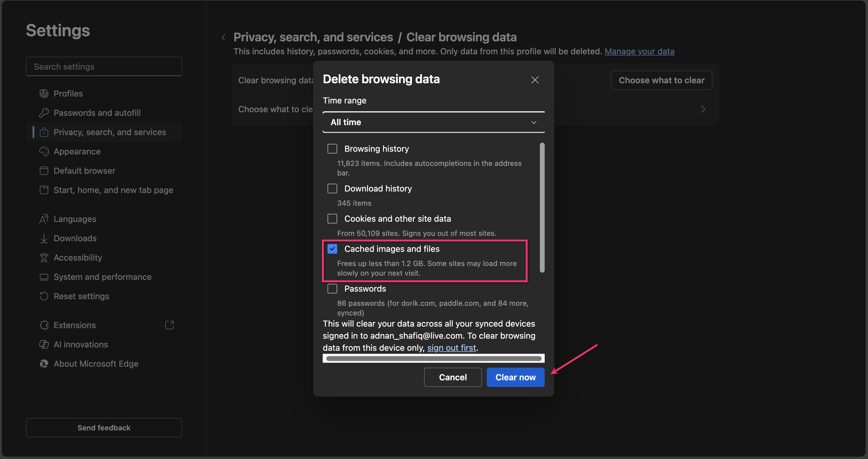Select the Downloads settings section
Viewport: 868px width, 459px height.
click(x=75, y=238)
